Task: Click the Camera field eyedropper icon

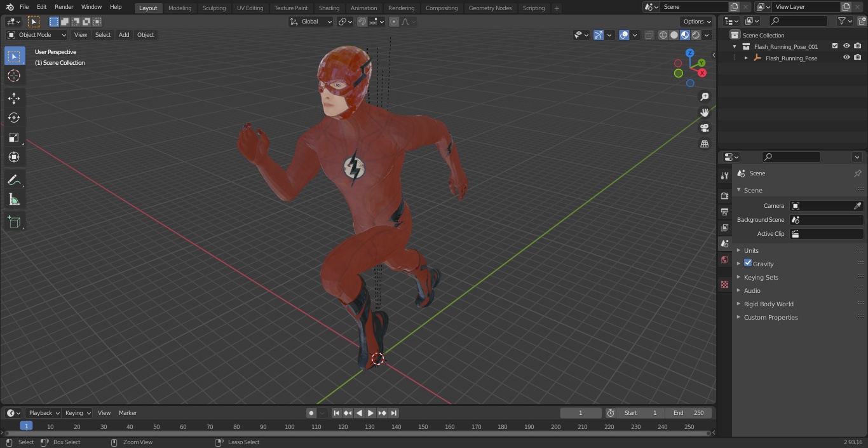Action: point(857,206)
